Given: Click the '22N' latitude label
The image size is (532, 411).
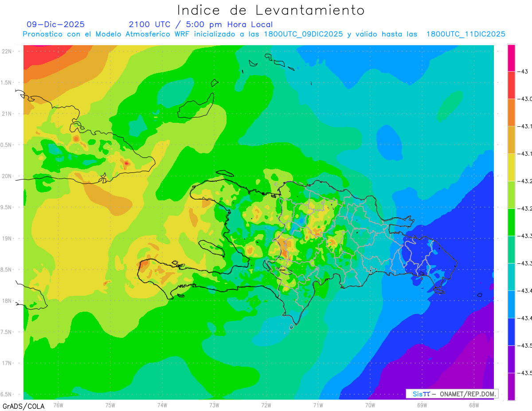Looking at the screenshot, I should pyautogui.click(x=7, y=51).
